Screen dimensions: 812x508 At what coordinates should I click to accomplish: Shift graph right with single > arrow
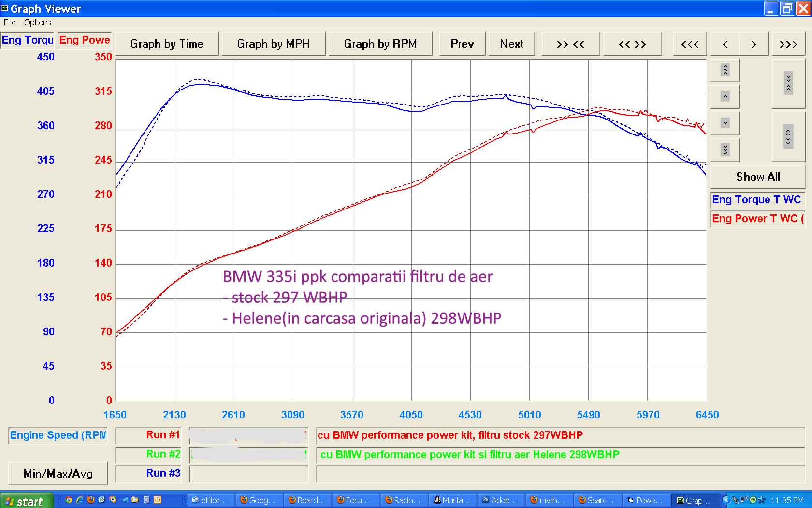point(754,44)
